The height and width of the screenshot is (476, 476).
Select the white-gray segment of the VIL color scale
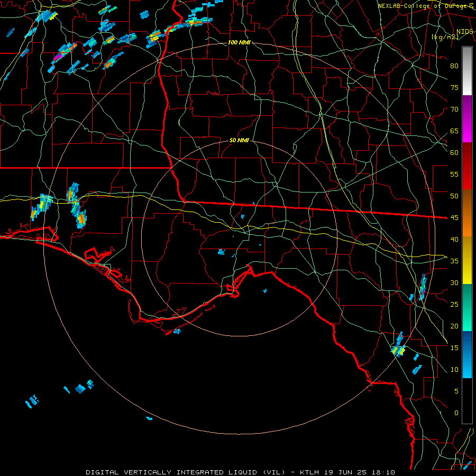[467, 71]
